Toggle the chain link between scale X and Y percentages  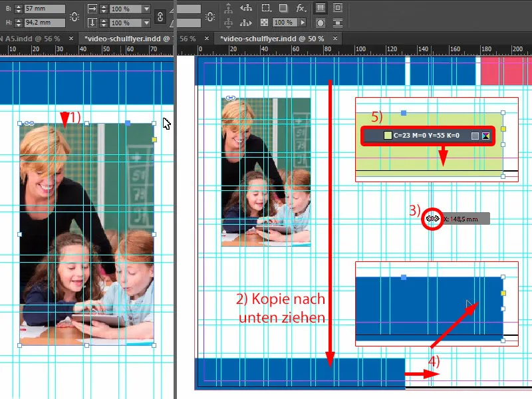click(160, 17)
